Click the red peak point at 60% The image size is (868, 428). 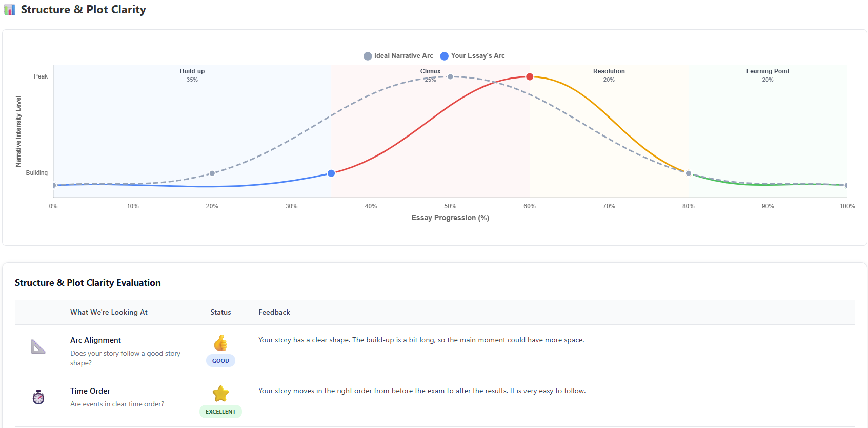pyautogui.click(x=530, y=76)
